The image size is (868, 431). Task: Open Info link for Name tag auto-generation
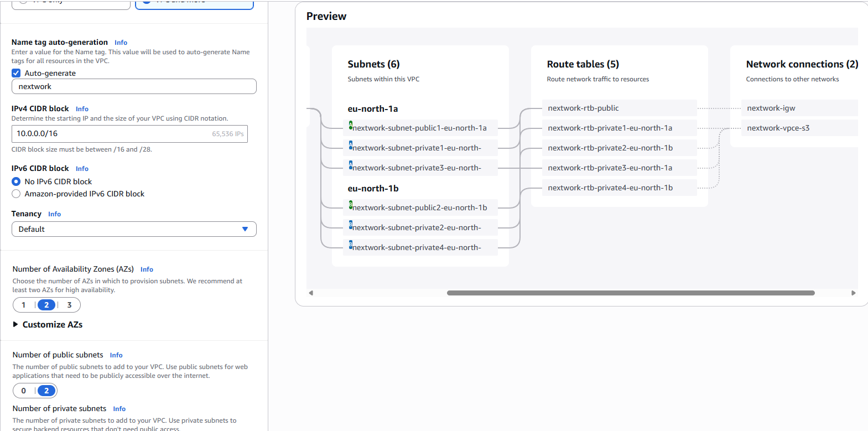point(121,43)
